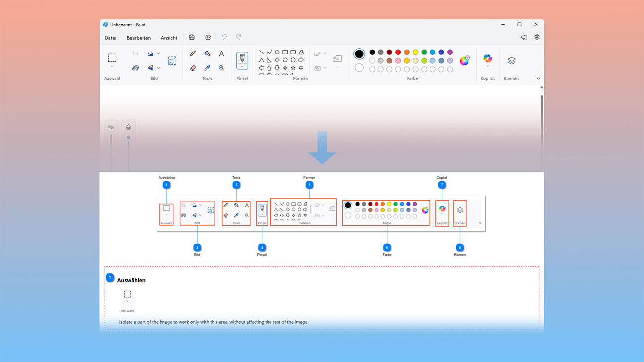Open the Ansicht menu
This screenshot has width=644, height=362.
click(169, 37)
